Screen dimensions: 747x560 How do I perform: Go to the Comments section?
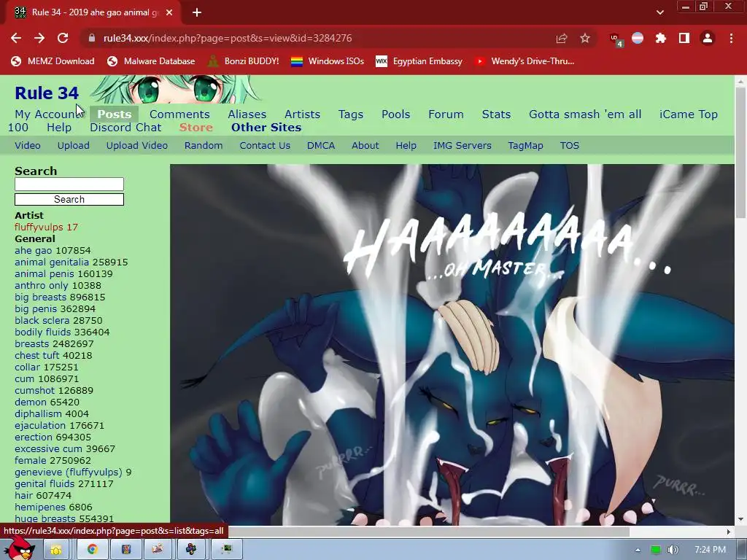coord(179,114)
